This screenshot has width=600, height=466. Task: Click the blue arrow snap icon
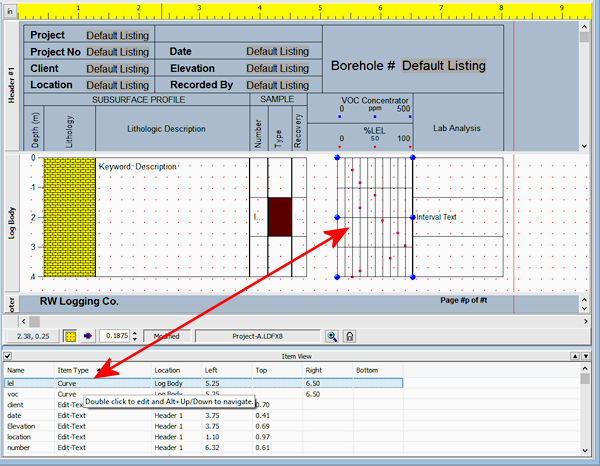[x=87, y=337]
